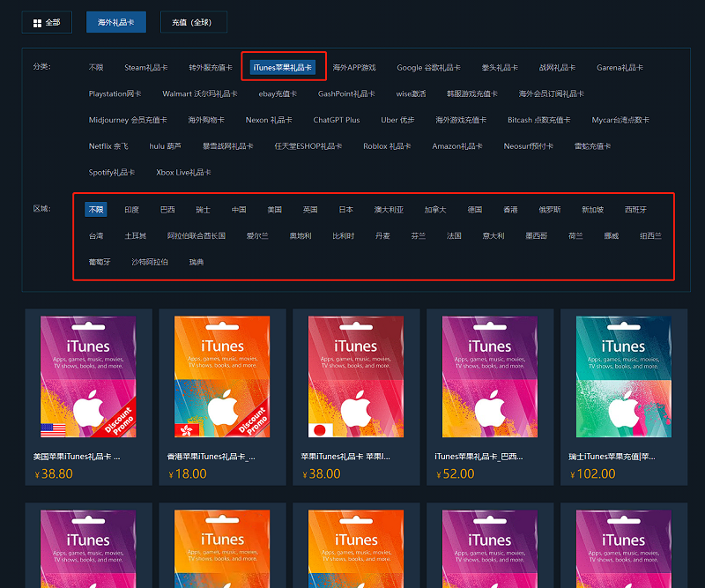
Task: Select the Xbox Live礼品卡 category
Action: (x=183, y=172)
